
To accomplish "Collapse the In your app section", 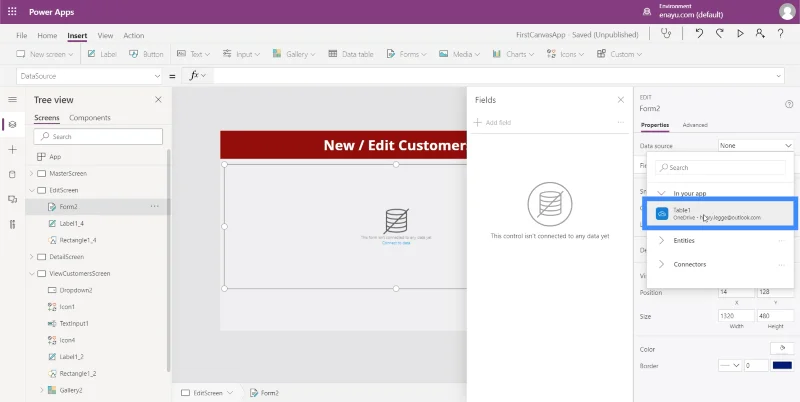I will point(661,193).
